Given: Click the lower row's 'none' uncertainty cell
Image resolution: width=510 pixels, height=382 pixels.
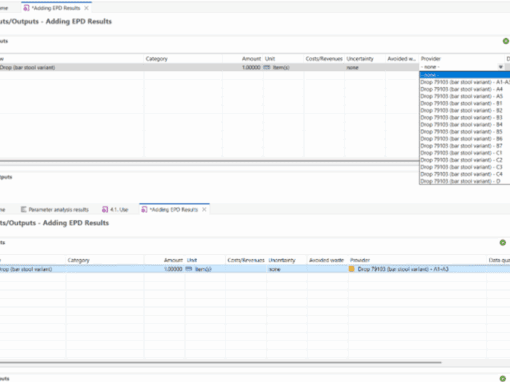Looking at the screenshot, I should tap(287, 269).
